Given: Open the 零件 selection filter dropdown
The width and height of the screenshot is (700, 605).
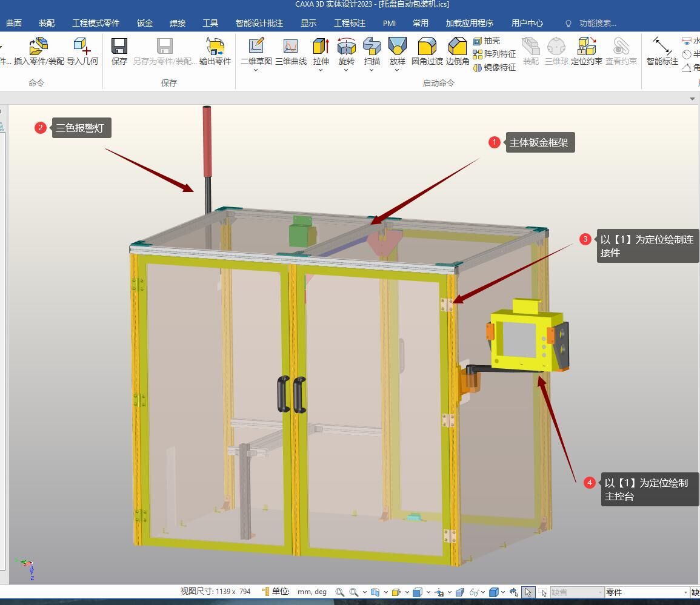Looking at the screenshot, I should point(685,592).
